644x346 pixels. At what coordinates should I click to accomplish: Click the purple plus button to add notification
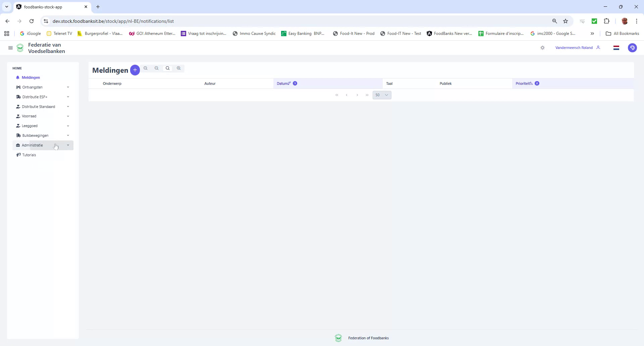point(135,70)
